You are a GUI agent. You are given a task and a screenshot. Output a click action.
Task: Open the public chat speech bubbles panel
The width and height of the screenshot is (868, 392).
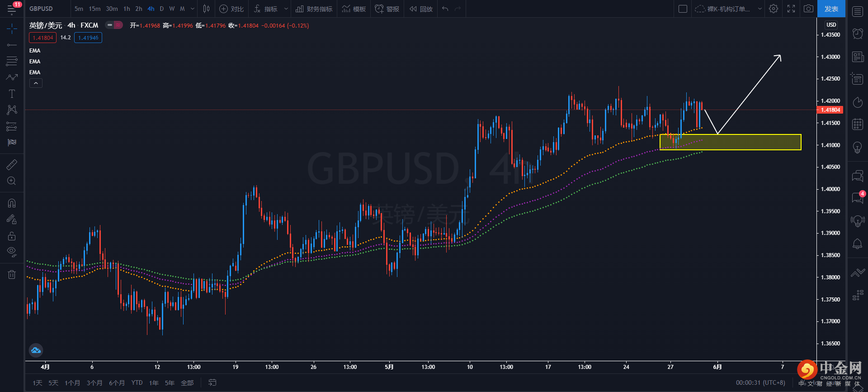tap(858, 176)
